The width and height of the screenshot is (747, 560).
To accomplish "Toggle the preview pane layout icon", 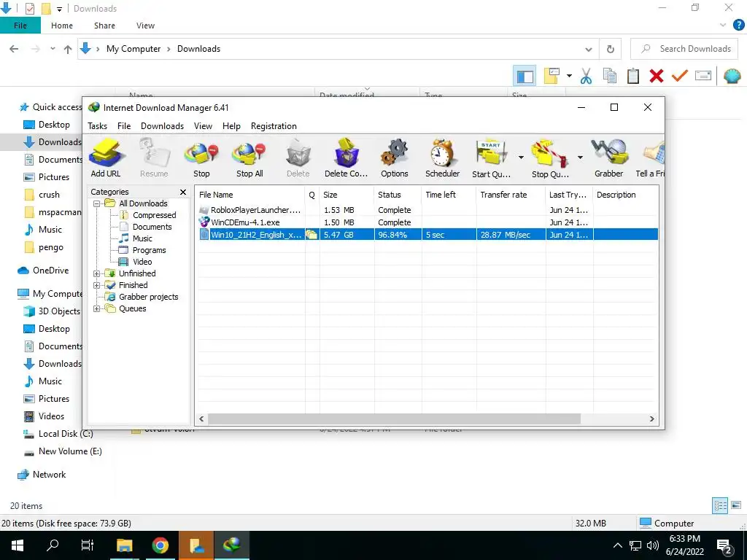I will pyautogui.click(x=525, y=76).
